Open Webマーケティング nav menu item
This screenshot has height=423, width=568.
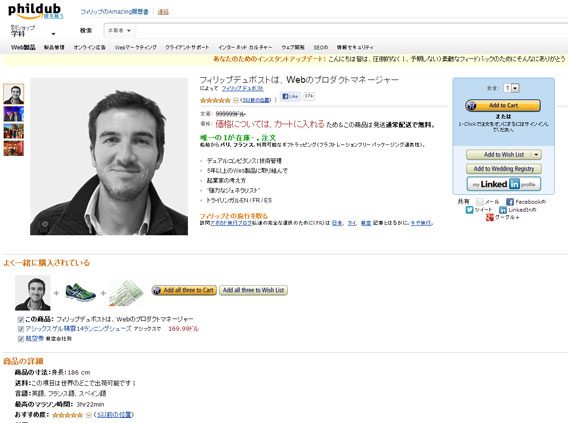[136, 47]
